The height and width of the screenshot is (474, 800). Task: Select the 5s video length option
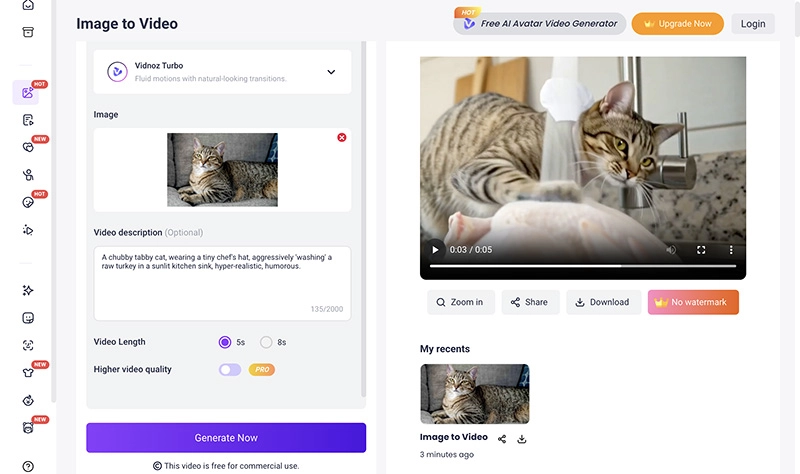[224, 342]
